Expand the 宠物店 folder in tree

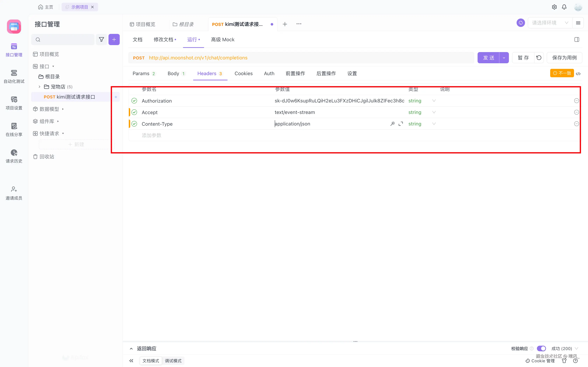pos(39,87)
